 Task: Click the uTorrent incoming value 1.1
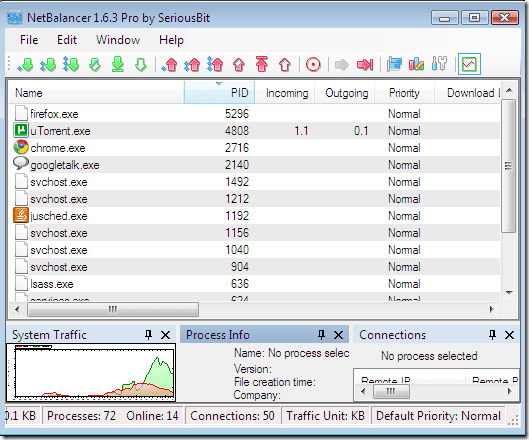tap(301, 131)
